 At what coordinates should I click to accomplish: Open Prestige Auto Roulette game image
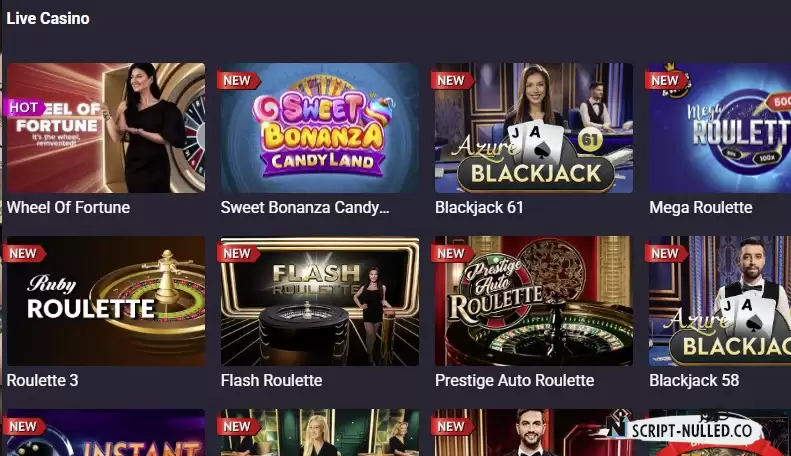[x=534, y=301]
